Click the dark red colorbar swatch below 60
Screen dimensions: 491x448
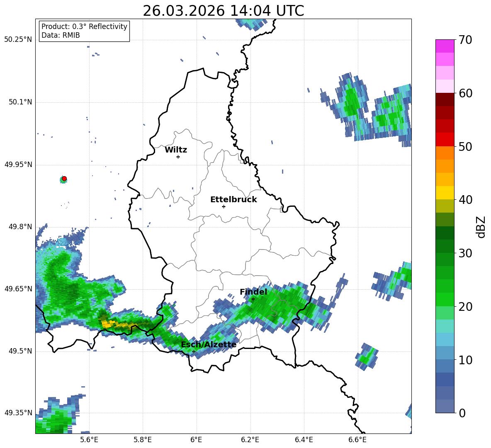(445, 99)
